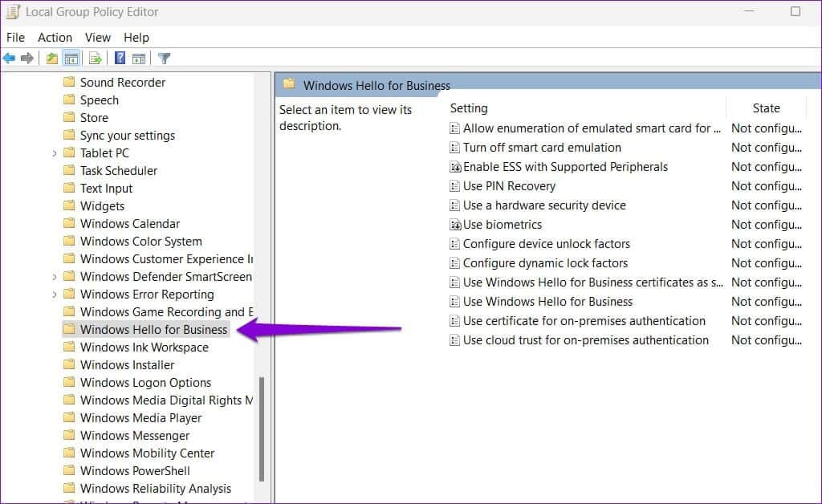822x504 pixels.
Task: Select Sync your settings in the tree
Action: click(128, 135)
